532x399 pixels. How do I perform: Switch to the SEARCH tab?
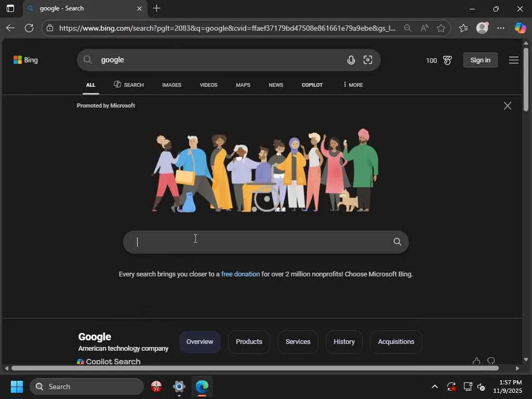coord(129,85)
